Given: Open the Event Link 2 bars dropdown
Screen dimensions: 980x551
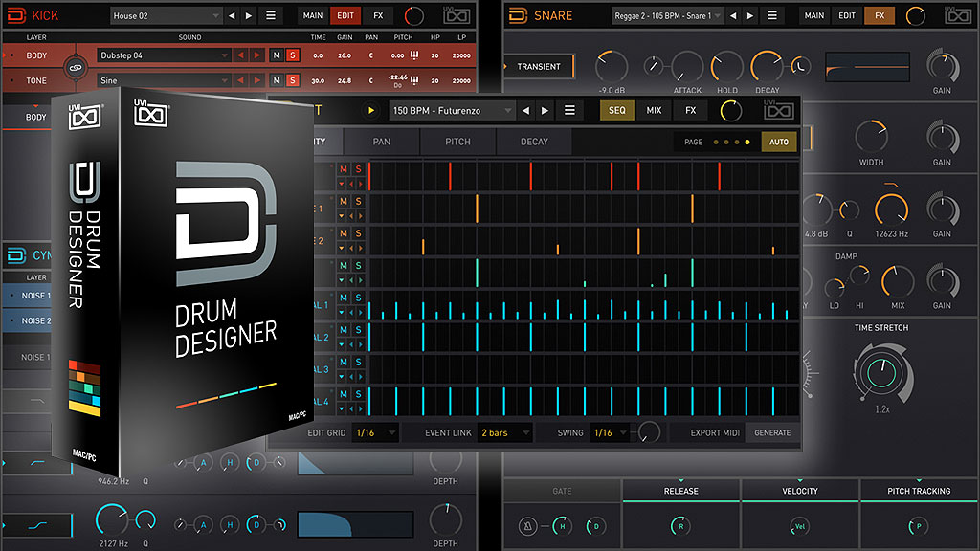Looking at the screenshot, I should [506, 432].
